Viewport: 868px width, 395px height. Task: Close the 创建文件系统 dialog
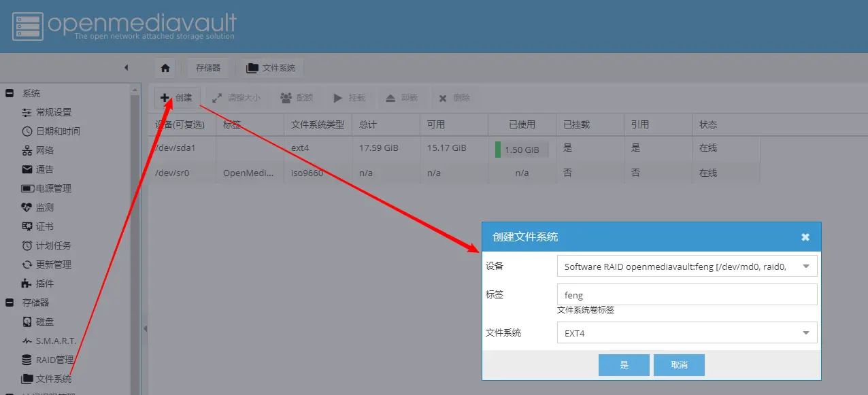coord(805,237)
